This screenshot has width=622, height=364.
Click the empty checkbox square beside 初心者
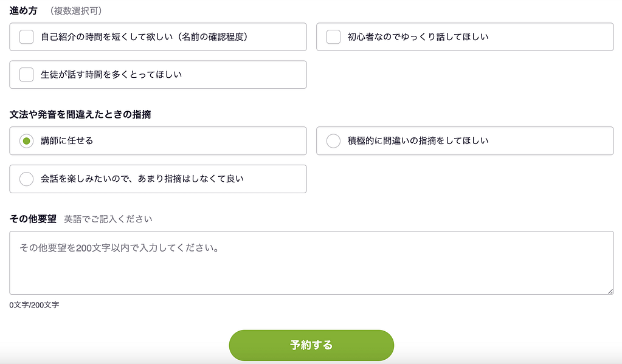333,37
